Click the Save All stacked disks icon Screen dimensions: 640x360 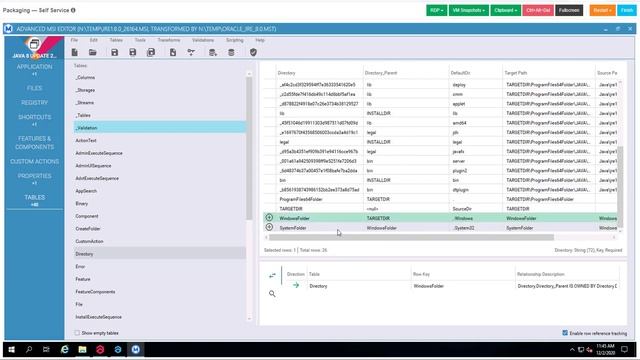point(151,52)
